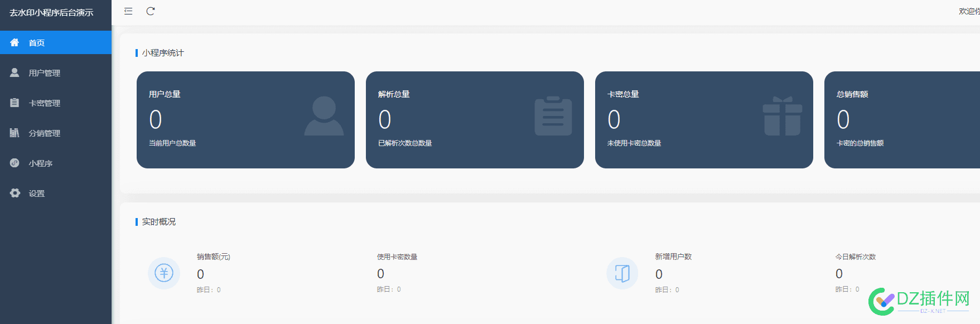
Task: Click 未使用卡密总数量 caption text
Action: [634, 143]
